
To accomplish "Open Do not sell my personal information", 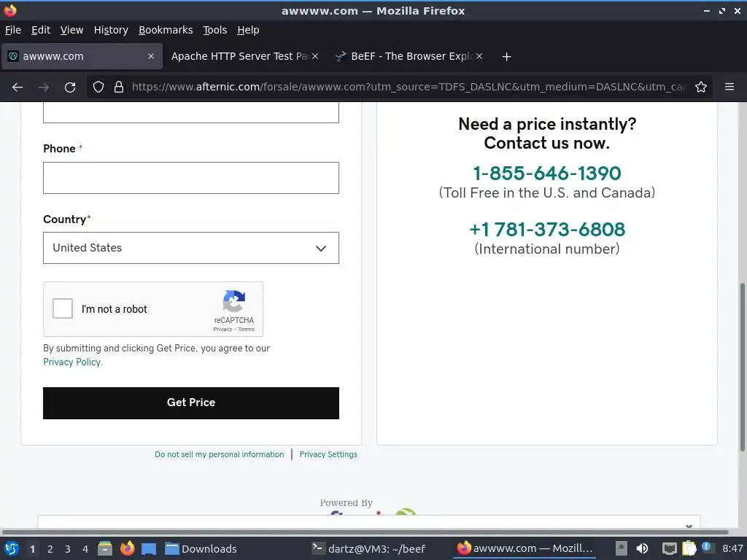I will [219, 454].
